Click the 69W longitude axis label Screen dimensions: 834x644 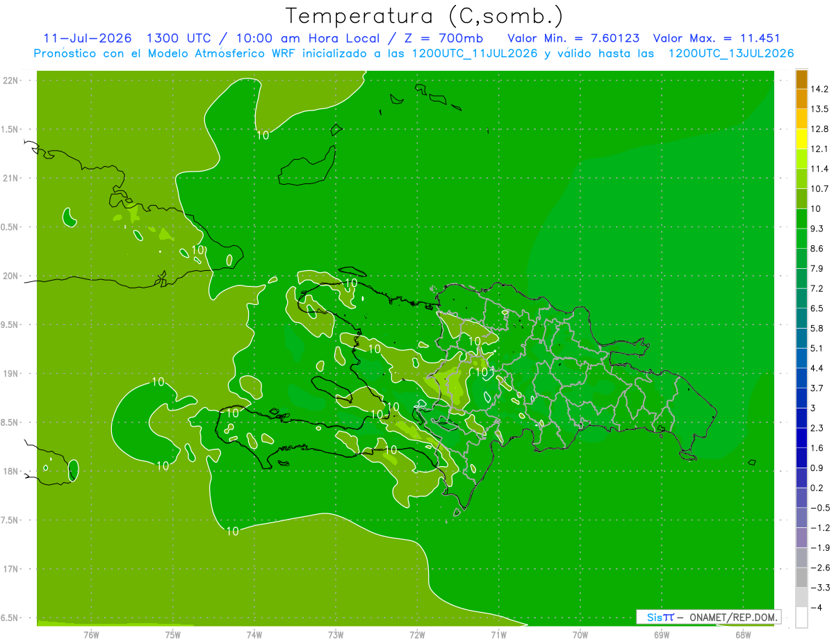[662, 634]
